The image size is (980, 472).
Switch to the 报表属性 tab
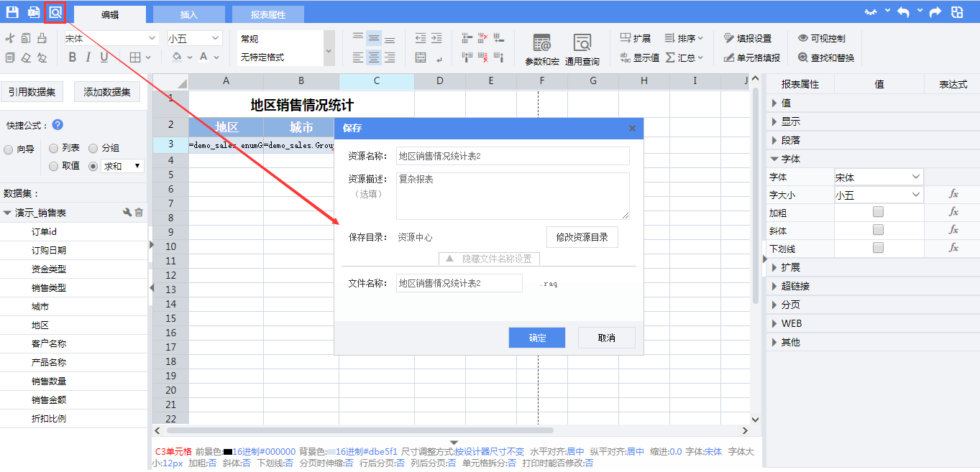coord(267,14)
